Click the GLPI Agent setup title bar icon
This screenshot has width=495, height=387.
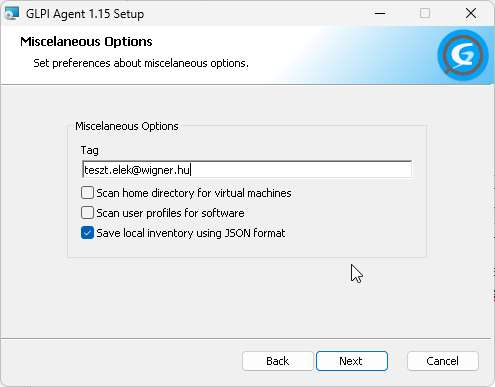tap(12, 14)
